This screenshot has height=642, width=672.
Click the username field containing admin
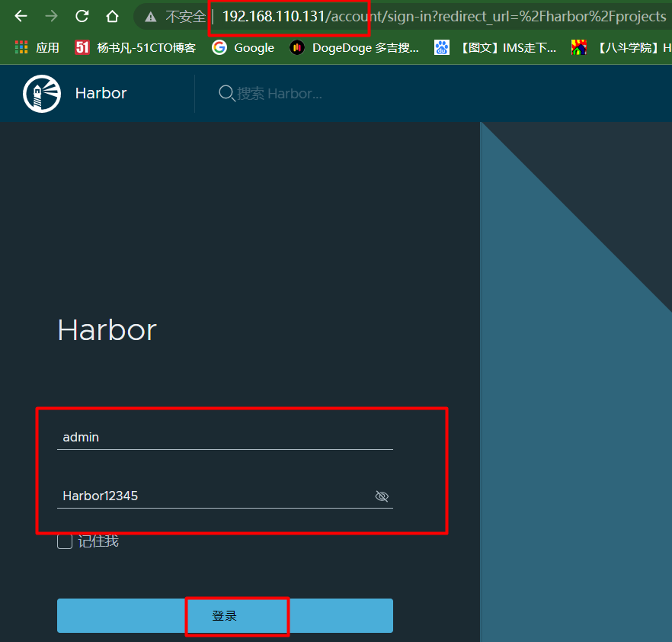225,438
